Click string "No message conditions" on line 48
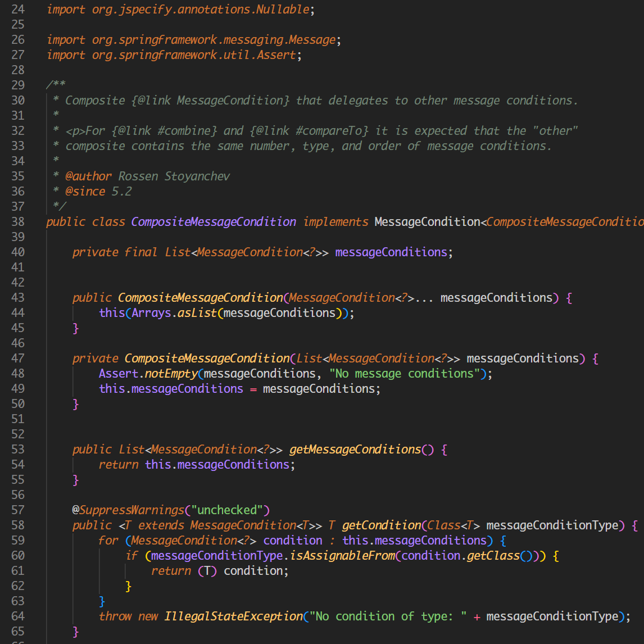This screenshot has width=644, height=644. [x=405, y=373]
